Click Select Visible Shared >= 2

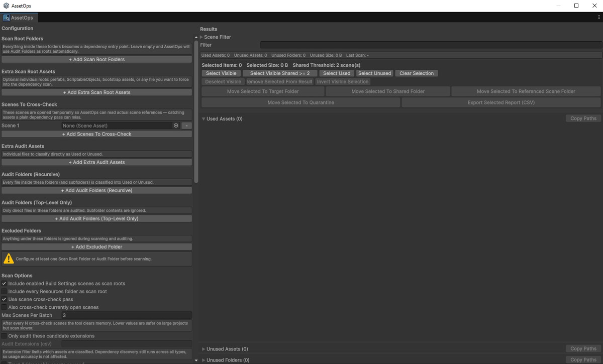280,73
